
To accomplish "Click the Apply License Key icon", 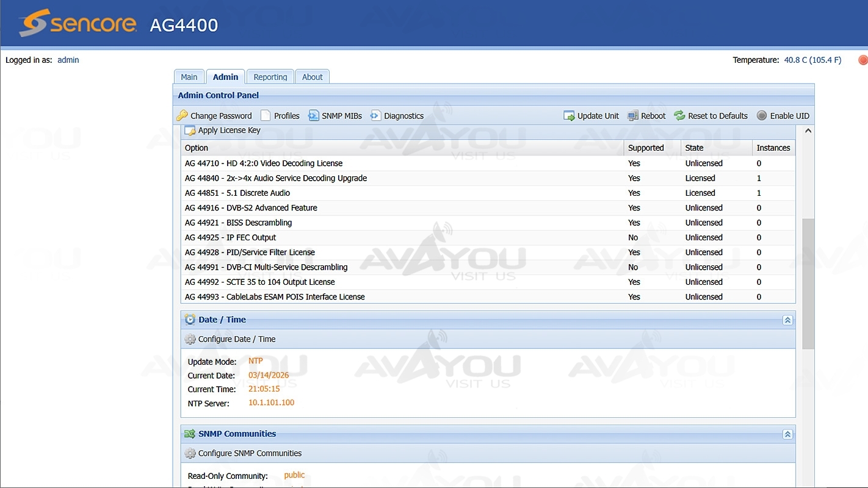I will click(190, 131).
